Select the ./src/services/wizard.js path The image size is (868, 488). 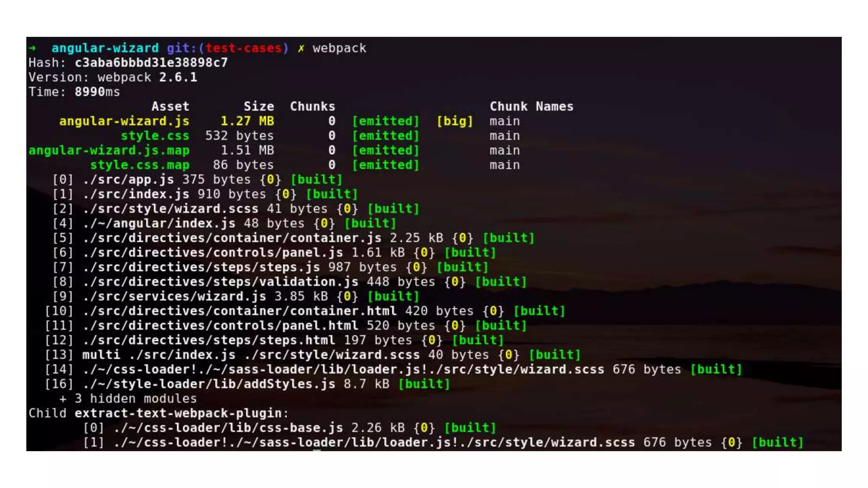pyautogui.click(x=174, y=297)
